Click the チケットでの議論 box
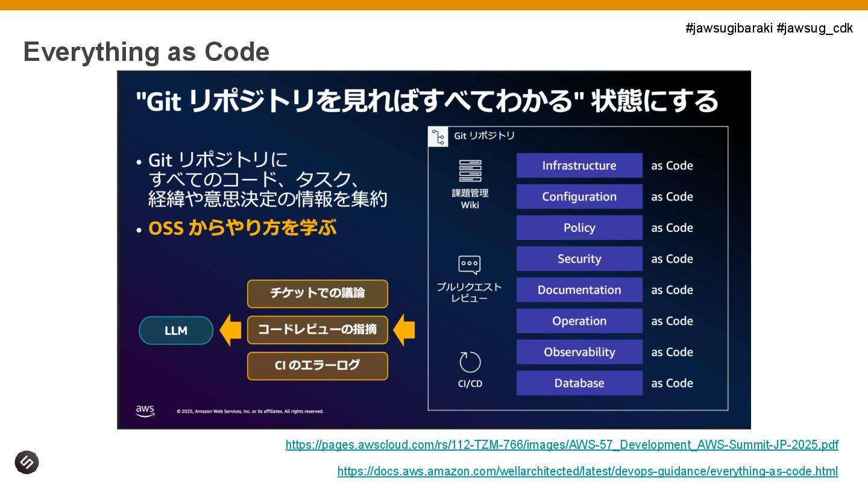868x488 pixels. 318,293
